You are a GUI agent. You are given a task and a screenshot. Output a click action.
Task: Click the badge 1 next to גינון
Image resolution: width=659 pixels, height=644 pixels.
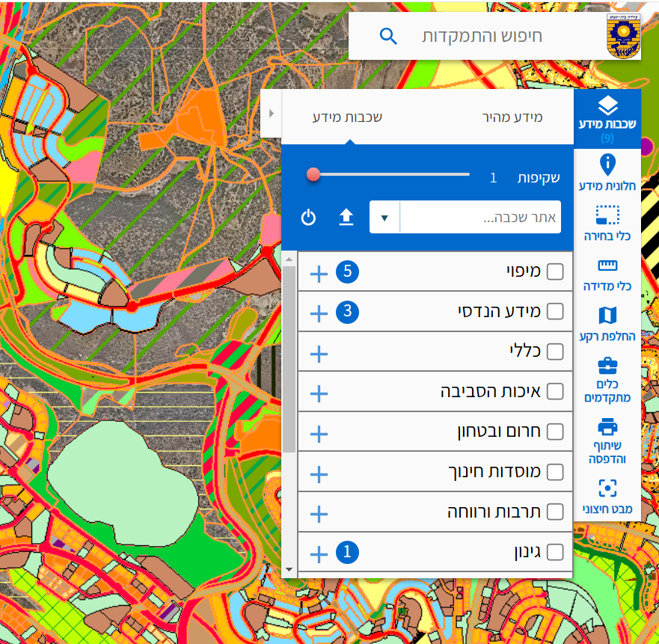tap(348, 552)
